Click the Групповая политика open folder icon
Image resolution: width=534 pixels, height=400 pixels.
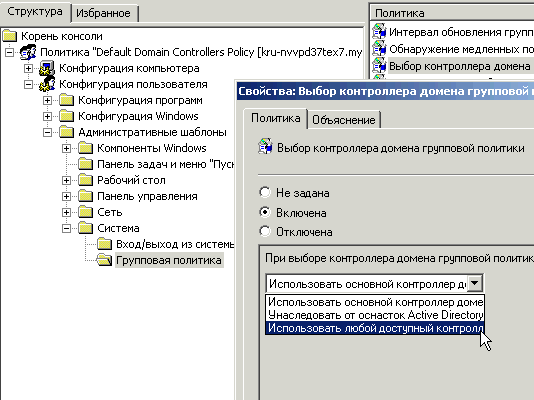(104, 260)
